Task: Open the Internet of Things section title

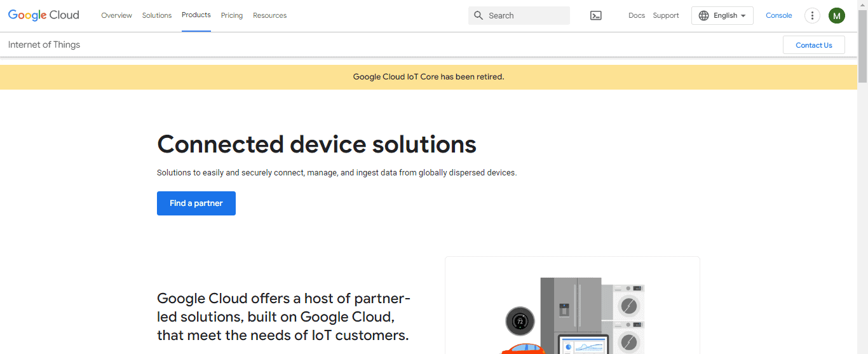Action: pos(44,44)
